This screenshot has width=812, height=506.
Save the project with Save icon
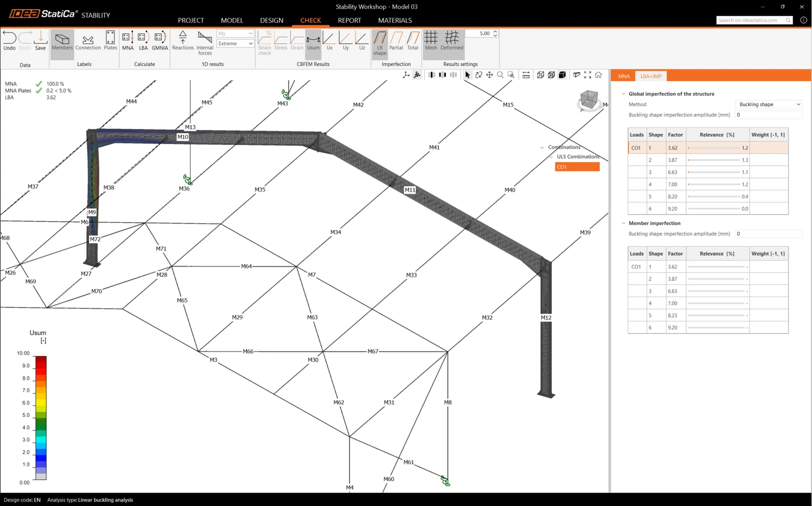pyautogui.click(x=40, y=41)
